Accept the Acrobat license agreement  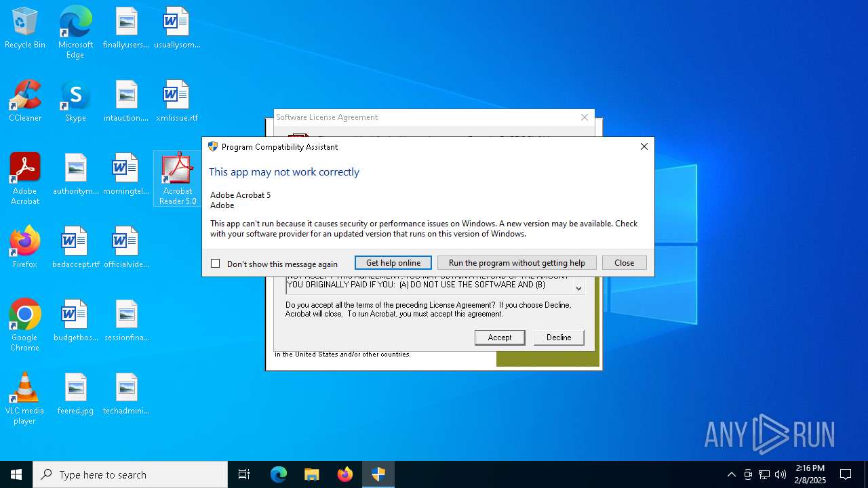click(500, 338)
